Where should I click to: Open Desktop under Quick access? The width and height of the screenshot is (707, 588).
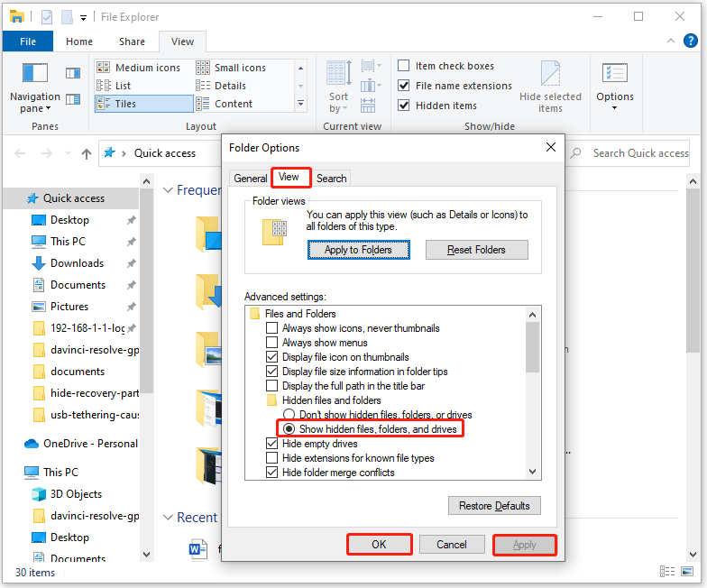point(69,220)
